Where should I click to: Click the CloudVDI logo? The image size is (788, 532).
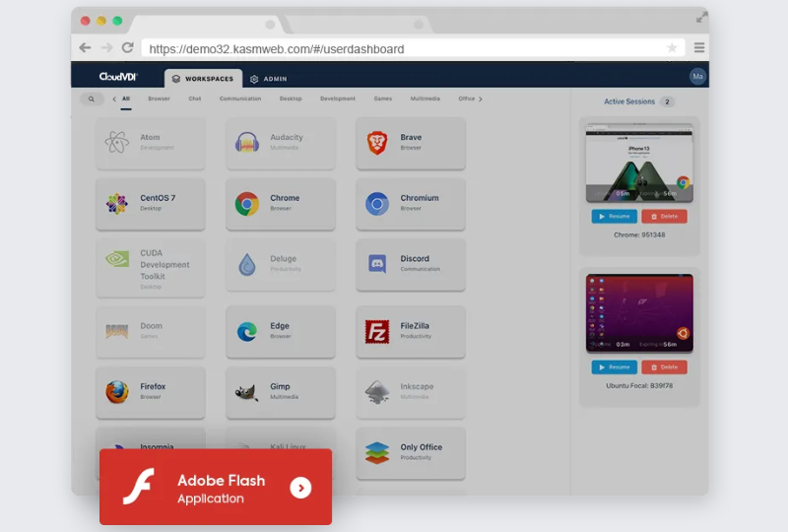point(118,77)
